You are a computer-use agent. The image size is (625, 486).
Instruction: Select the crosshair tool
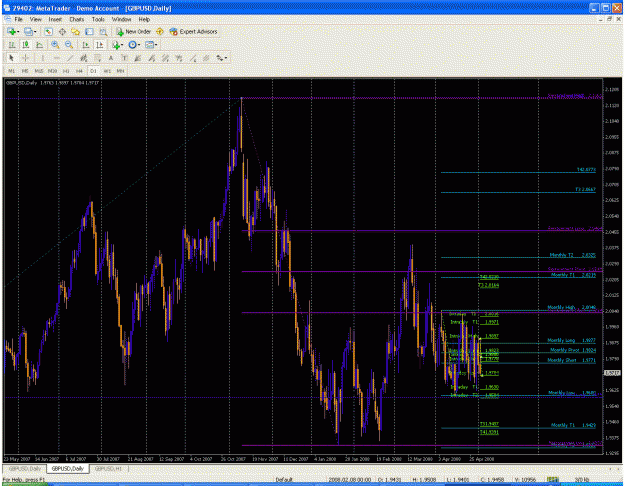point(25,58)
